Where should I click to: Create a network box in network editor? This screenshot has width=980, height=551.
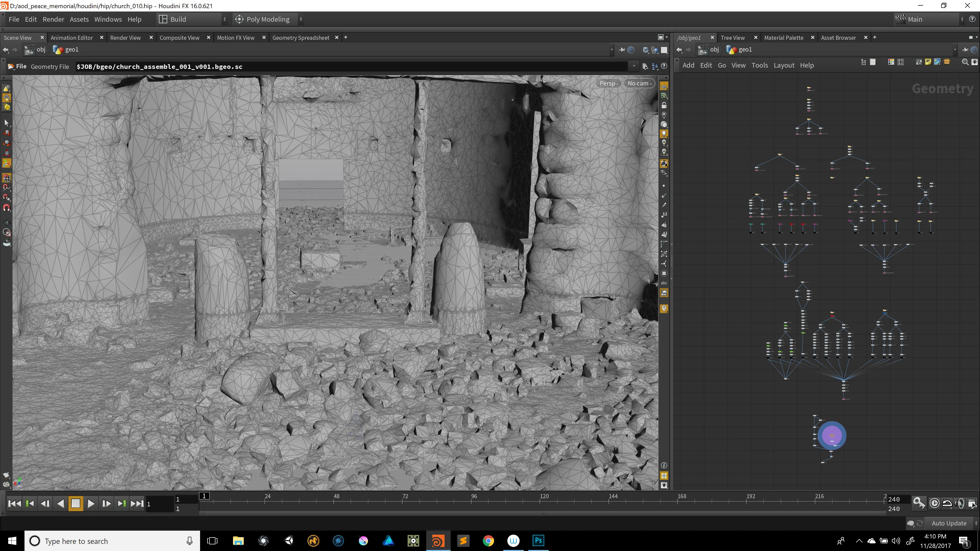click(x=919, y=62)
